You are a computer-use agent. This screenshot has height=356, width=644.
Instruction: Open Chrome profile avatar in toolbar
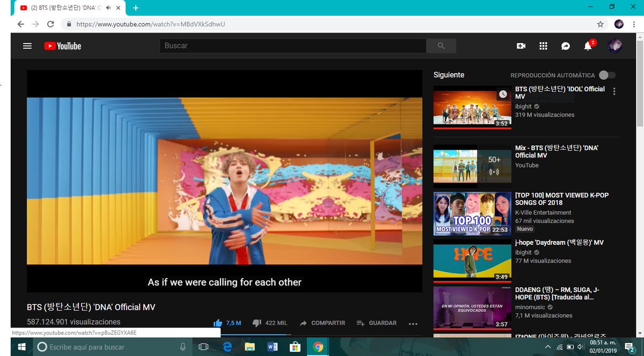click(619, 24)
